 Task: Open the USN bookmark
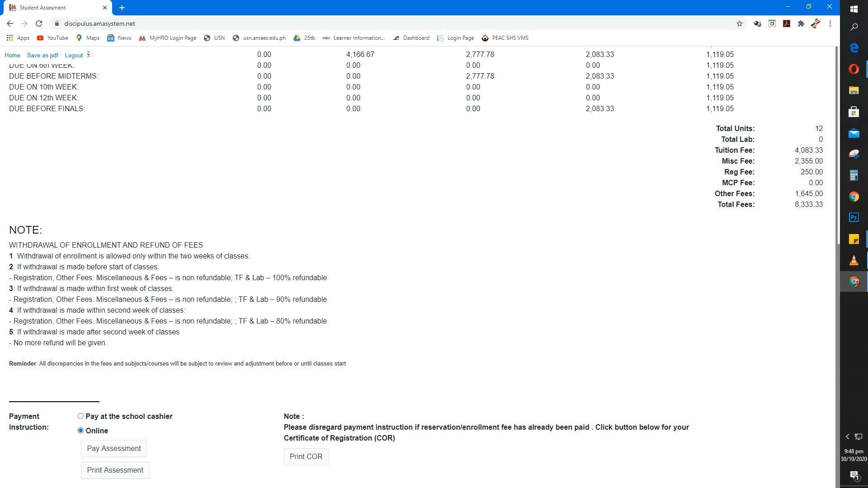pos(214,38)
